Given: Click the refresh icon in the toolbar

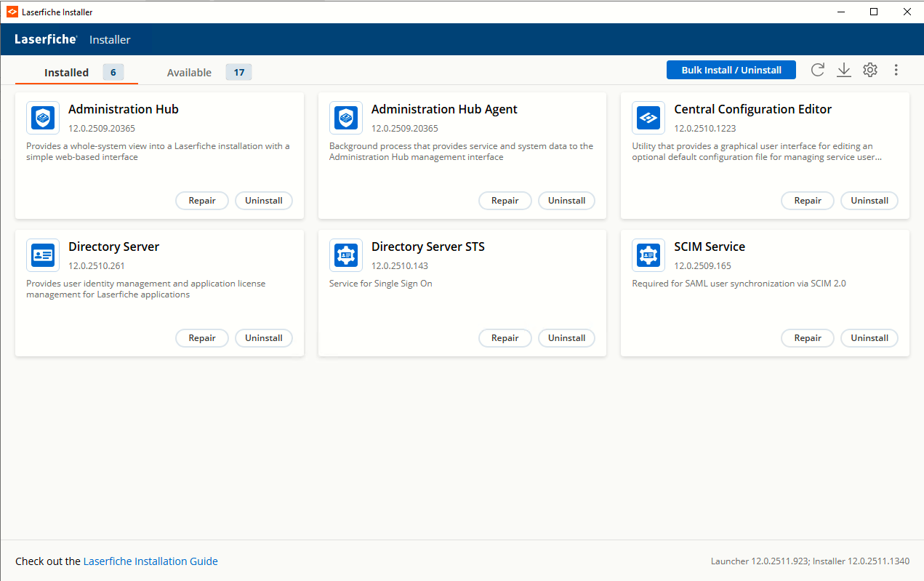Looking at the screenshot, I should (x=818, y=70).
